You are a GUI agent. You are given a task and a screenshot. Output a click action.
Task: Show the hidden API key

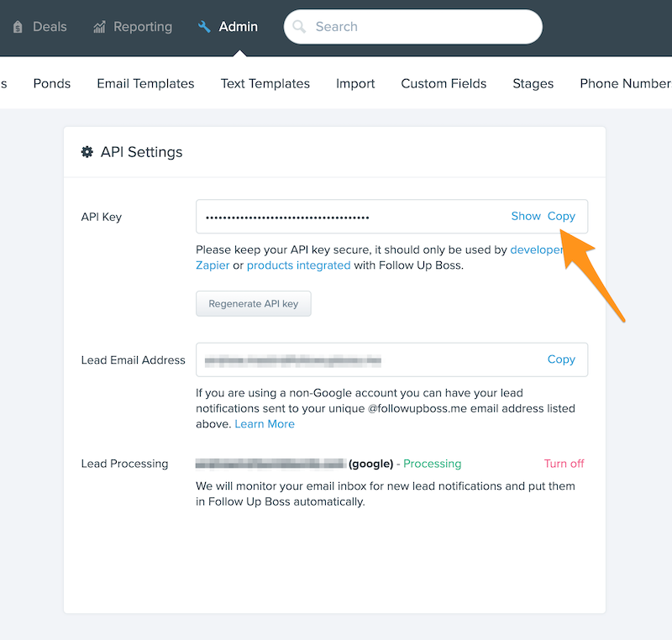pyautogui.click(x=526, y=216)
